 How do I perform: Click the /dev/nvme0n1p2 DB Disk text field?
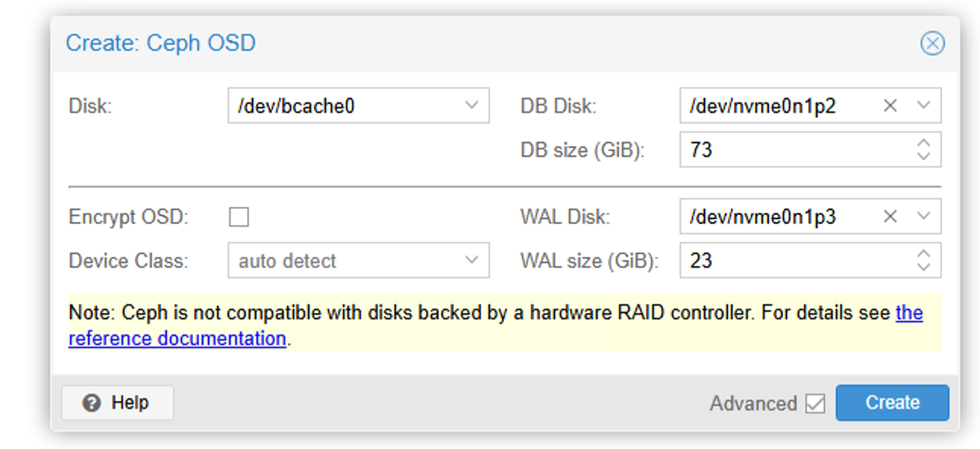[780, 106]
